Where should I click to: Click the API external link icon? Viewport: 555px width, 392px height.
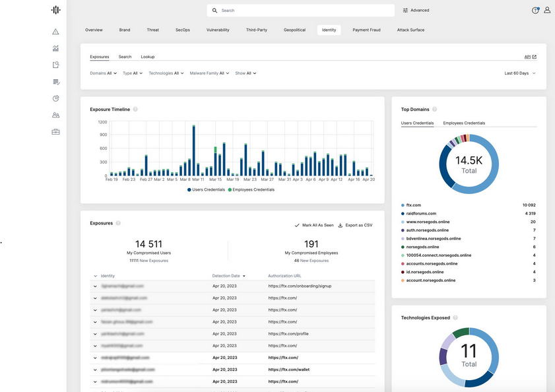534,57
